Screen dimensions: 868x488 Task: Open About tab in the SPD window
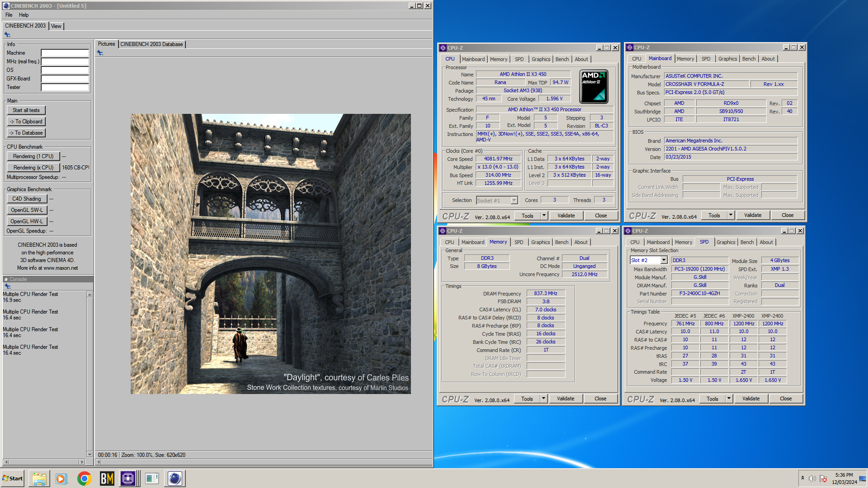(766, 242)
